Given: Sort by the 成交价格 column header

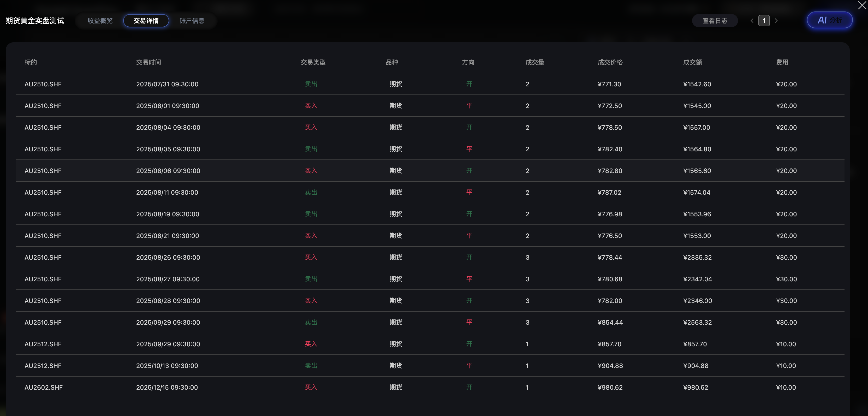Looking at the screenshot, I should pos(610,62).
